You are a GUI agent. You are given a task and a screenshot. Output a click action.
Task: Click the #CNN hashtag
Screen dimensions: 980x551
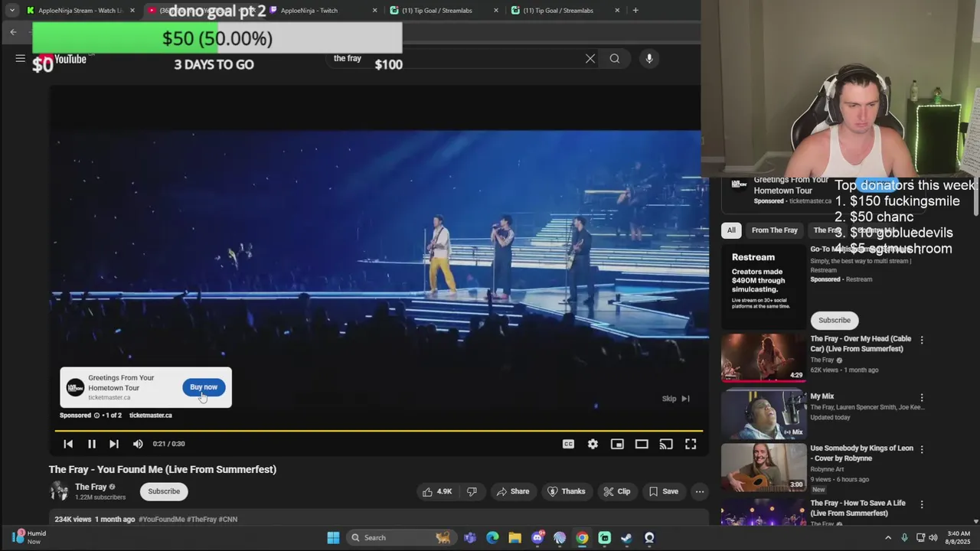pos(228,520)
